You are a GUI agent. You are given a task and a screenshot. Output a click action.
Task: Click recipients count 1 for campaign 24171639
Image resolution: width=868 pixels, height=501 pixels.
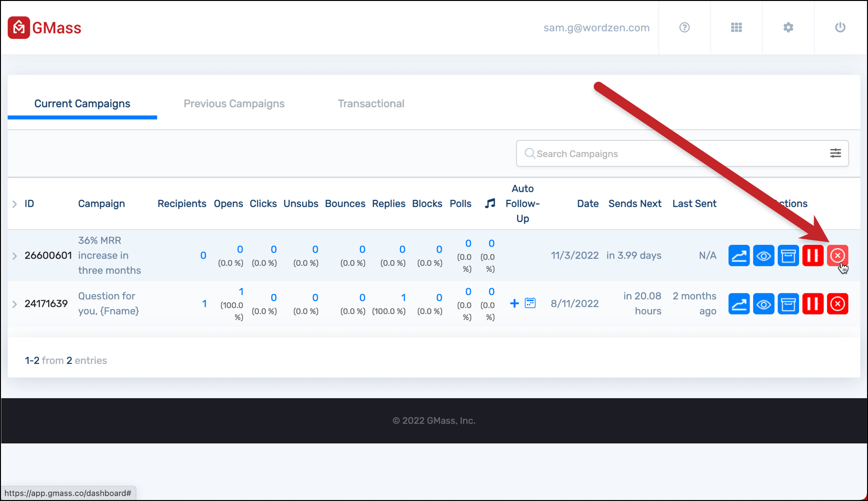[x=204, y=303]
